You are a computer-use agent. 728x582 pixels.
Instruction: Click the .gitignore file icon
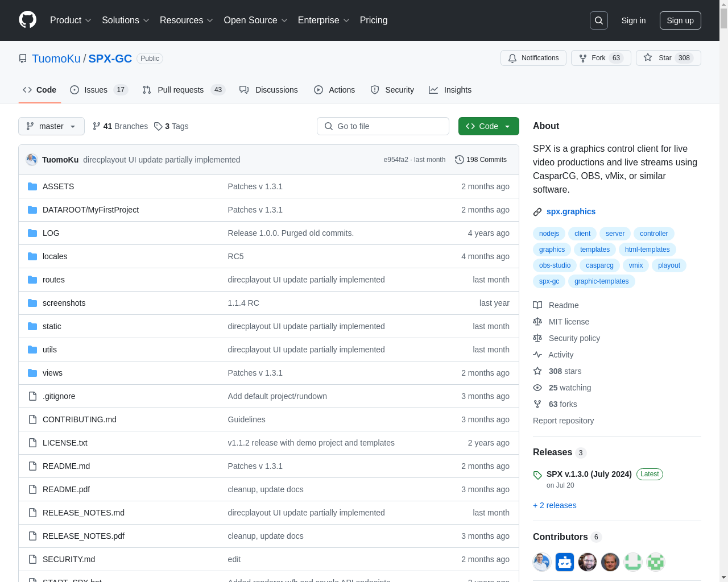coord(32,396)
